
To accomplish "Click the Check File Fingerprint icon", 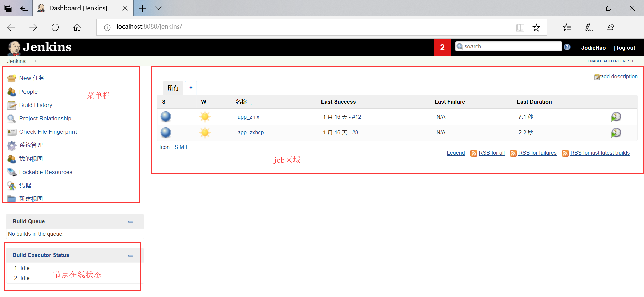I will pyautogui.click(x=12, y=132).
